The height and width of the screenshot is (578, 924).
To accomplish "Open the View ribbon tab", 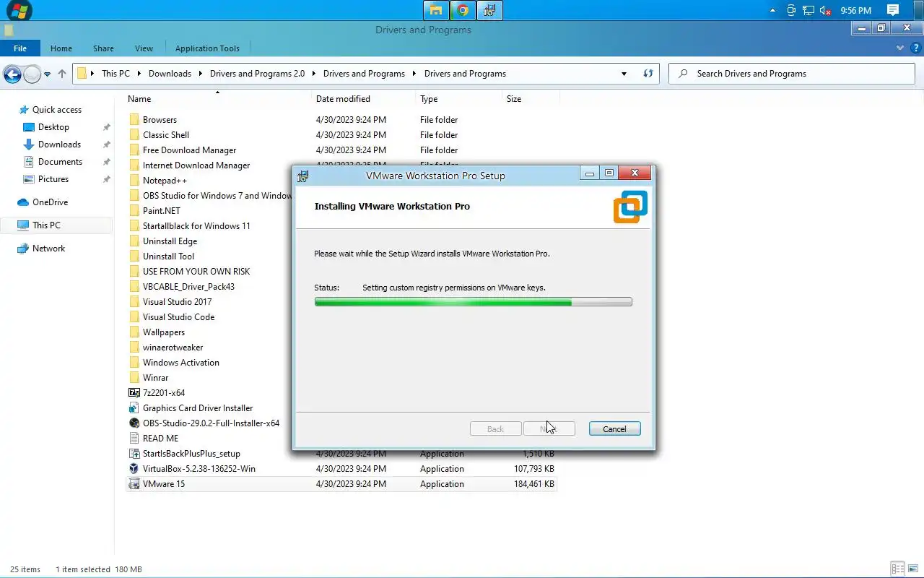I will click(x=144, y=48).
